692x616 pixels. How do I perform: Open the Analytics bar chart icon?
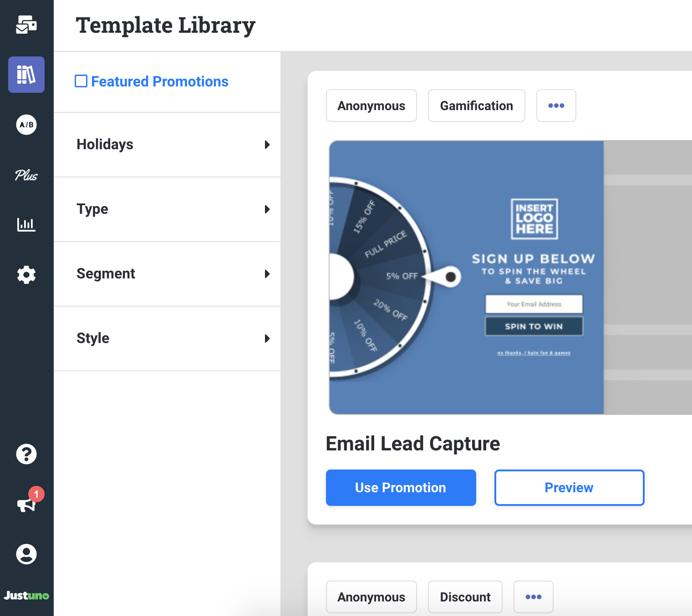(26, 224)
